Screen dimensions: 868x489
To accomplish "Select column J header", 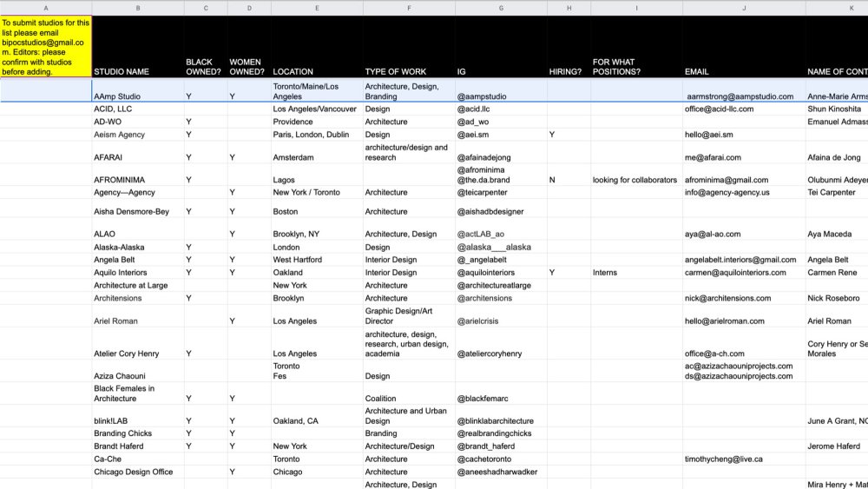I will click(744, 8).
